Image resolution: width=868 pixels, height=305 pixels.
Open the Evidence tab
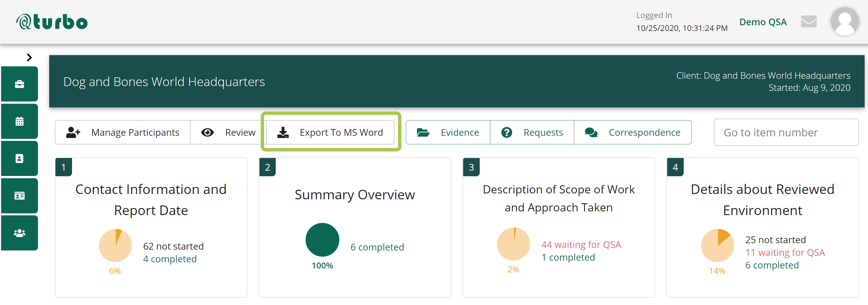click(448, 132)
